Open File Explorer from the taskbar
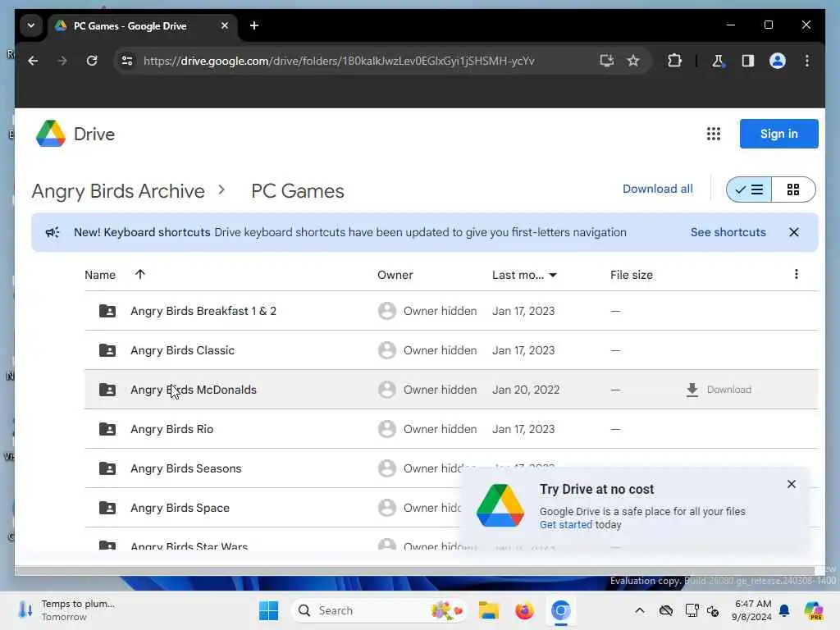Viewport: 840px width, 630px height. tap(489, 610)
